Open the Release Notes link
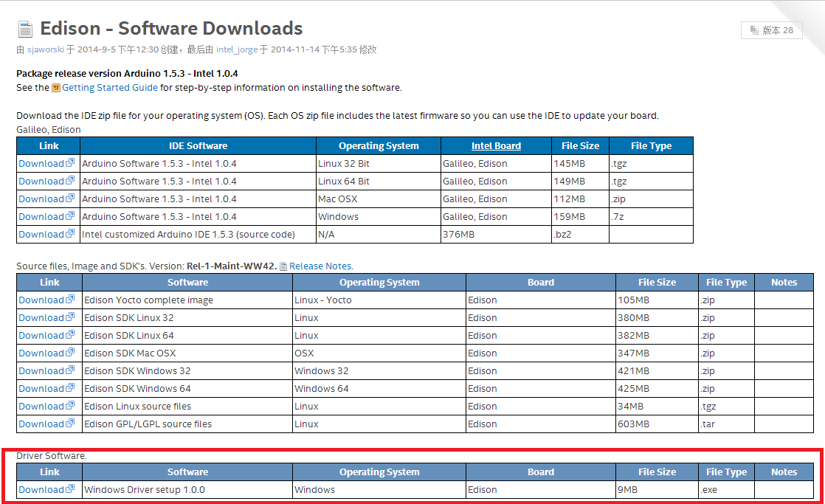This screenshot has width=825, height=504. (321, 266)
